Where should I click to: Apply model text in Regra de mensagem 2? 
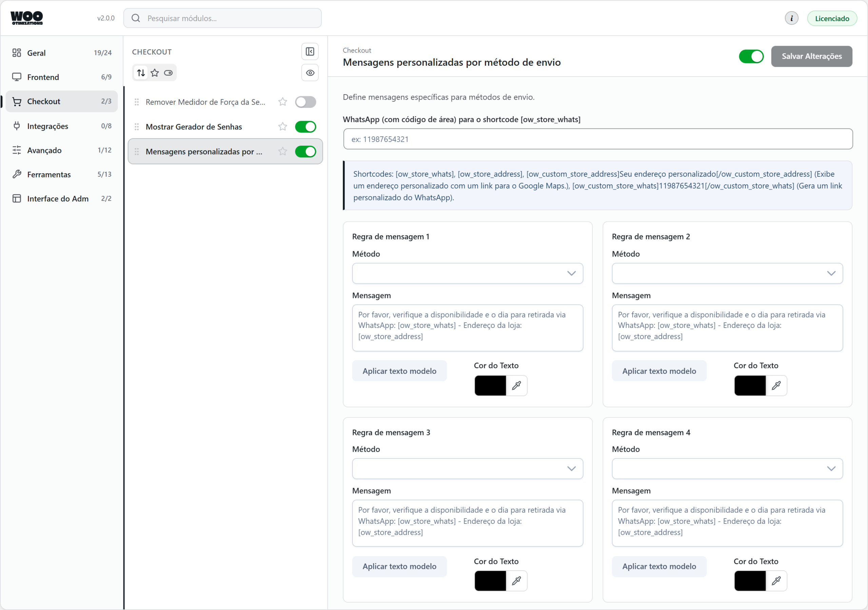click(x=659, y=371)
